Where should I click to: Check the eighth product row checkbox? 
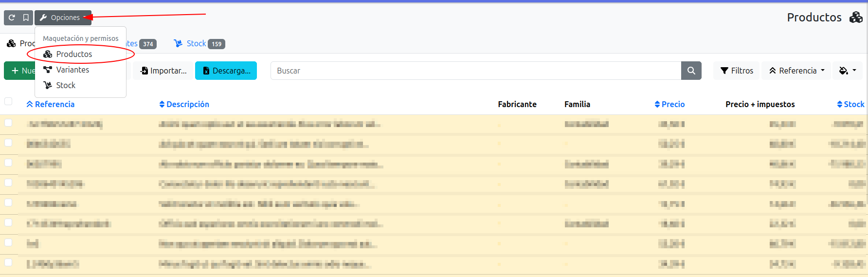(8, 262)
